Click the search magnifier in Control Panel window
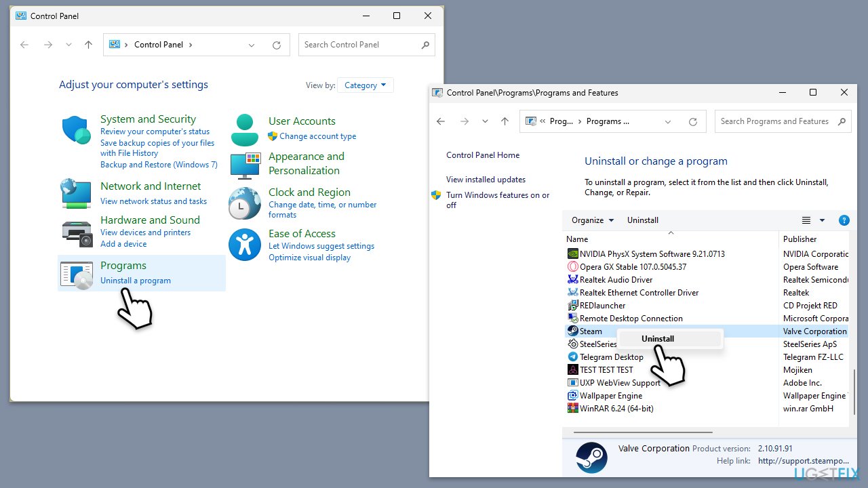This screenshot has height=488, width=868. [x=425, y=45]
